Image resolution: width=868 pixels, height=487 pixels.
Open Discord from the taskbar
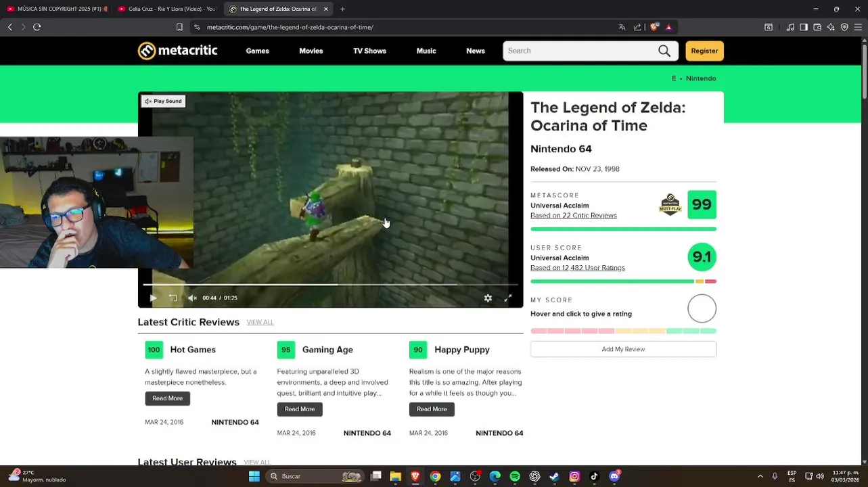point(614,476)
